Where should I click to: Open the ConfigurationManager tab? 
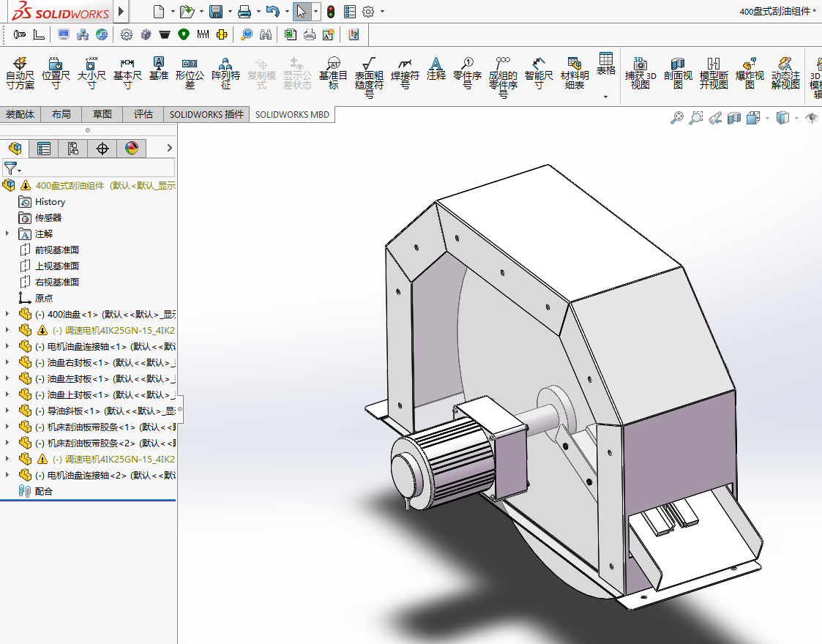tap(73, 149)
